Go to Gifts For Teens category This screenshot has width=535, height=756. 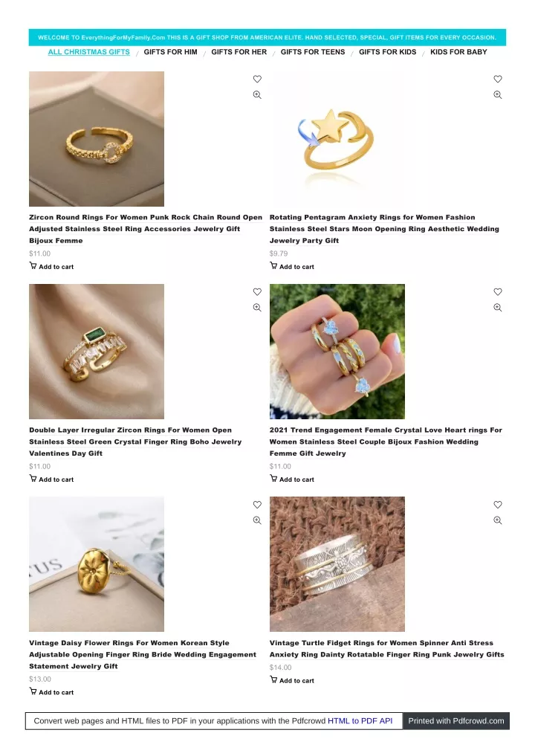pos(313,52)
